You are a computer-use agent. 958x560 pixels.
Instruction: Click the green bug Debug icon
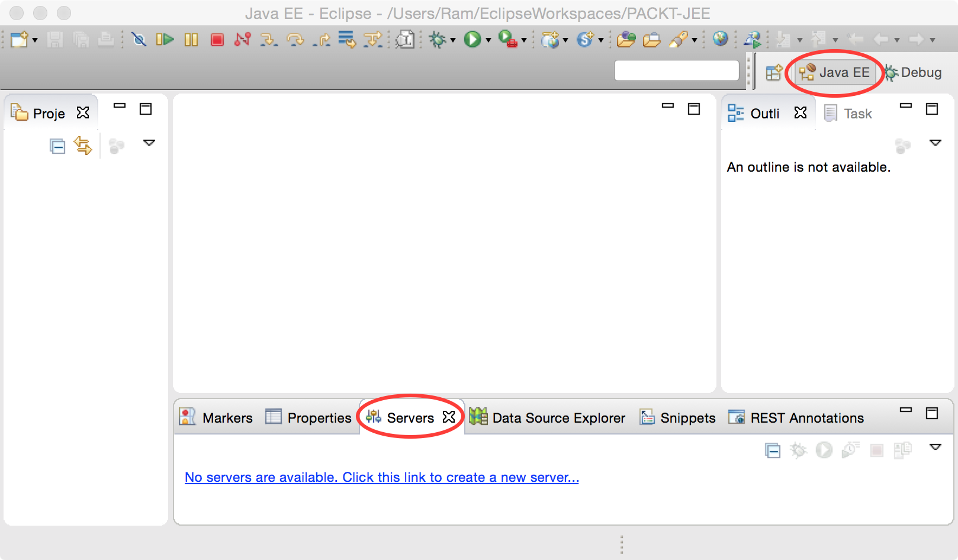[x=438, y=40]
